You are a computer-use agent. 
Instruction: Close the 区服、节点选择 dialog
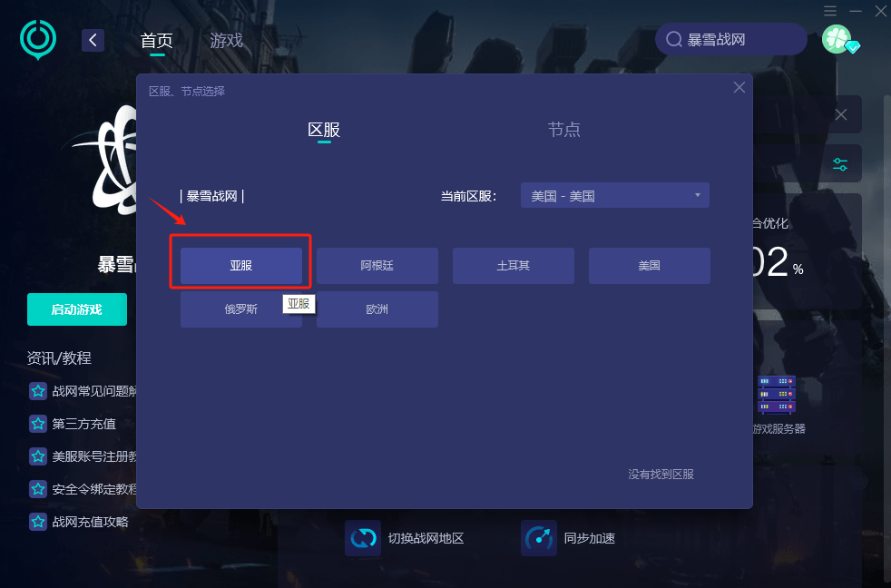pos(739,88)
